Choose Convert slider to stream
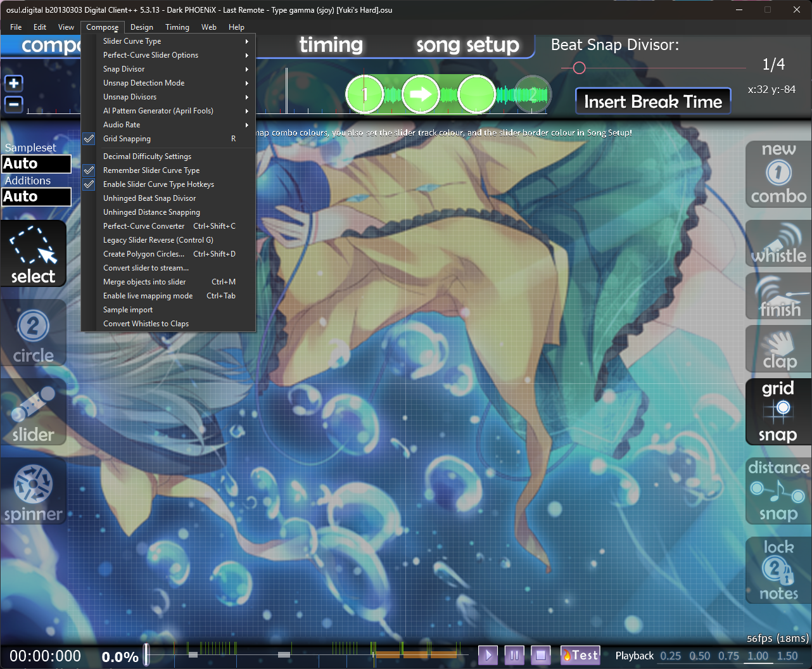 (x=168, y=268)
